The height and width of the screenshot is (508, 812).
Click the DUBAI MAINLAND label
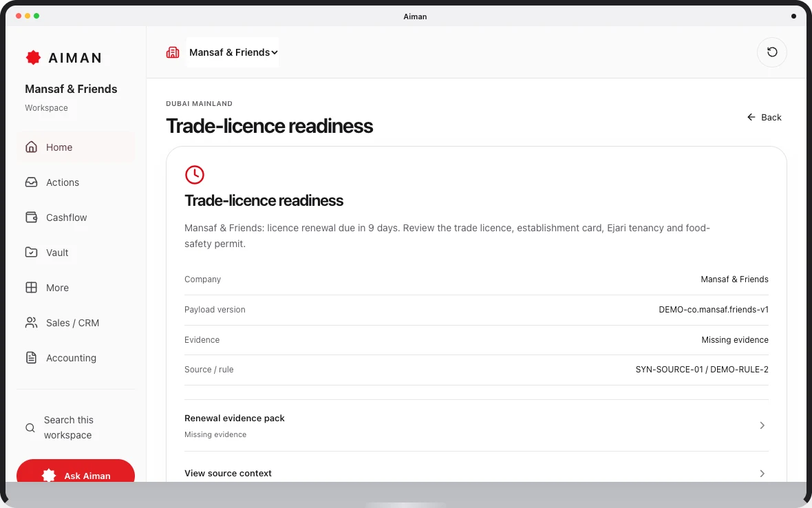[x=199, y=103]
